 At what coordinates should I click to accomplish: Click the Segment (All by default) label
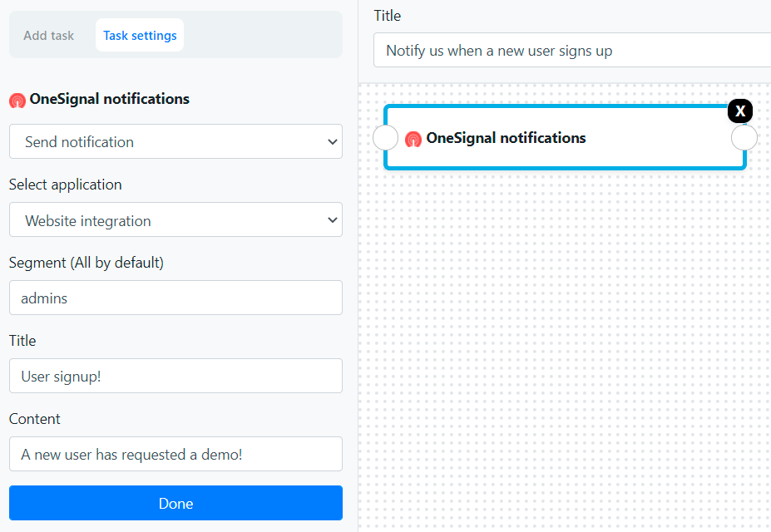click(86, 263)
